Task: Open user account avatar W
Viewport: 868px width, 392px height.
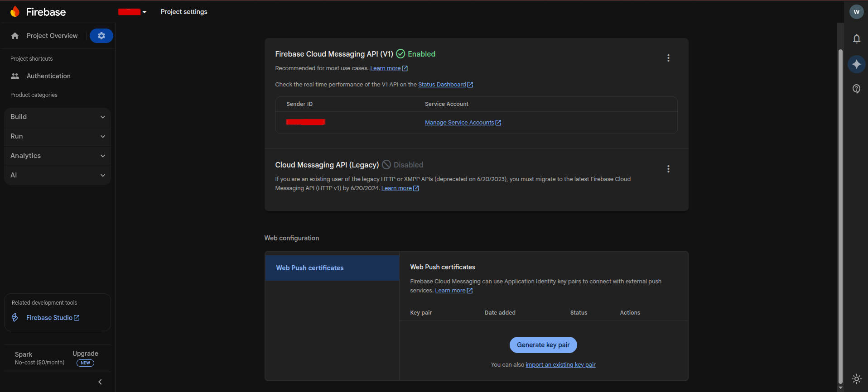Action: pos(856,12)
